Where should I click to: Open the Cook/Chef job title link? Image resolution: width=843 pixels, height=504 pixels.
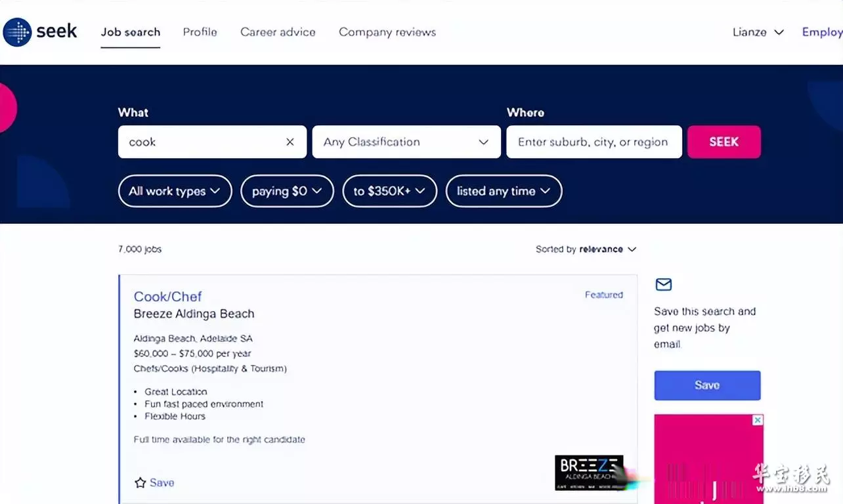coord(168,297)
